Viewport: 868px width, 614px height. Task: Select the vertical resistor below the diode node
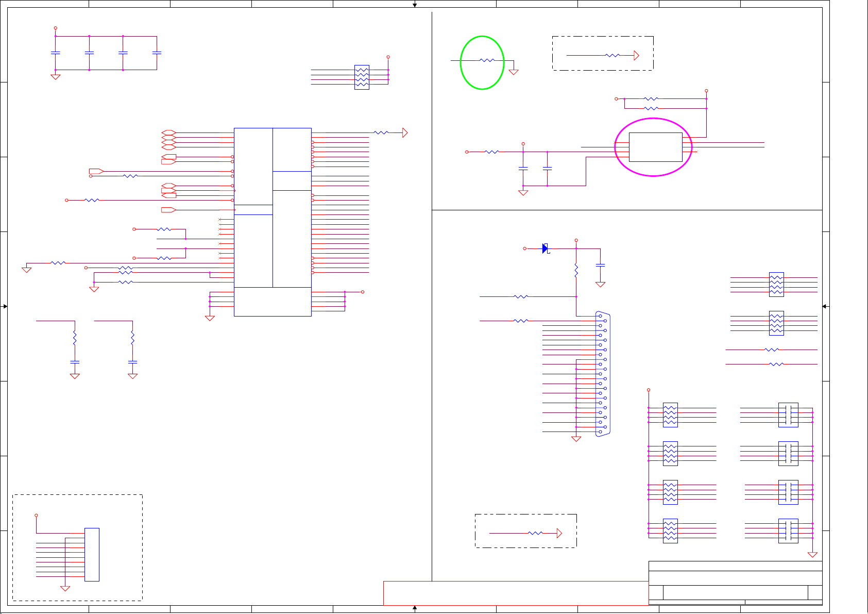576,271
